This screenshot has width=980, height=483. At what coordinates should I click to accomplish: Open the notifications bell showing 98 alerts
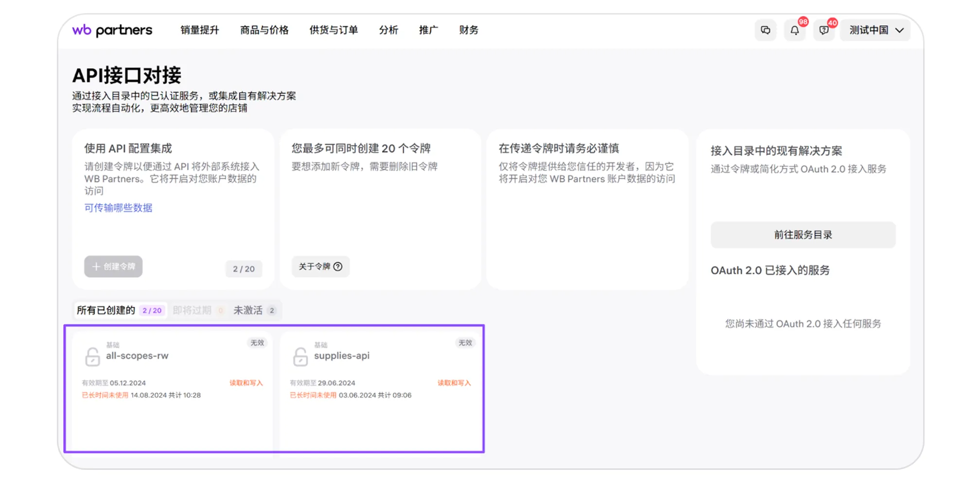tap(795, 30)
